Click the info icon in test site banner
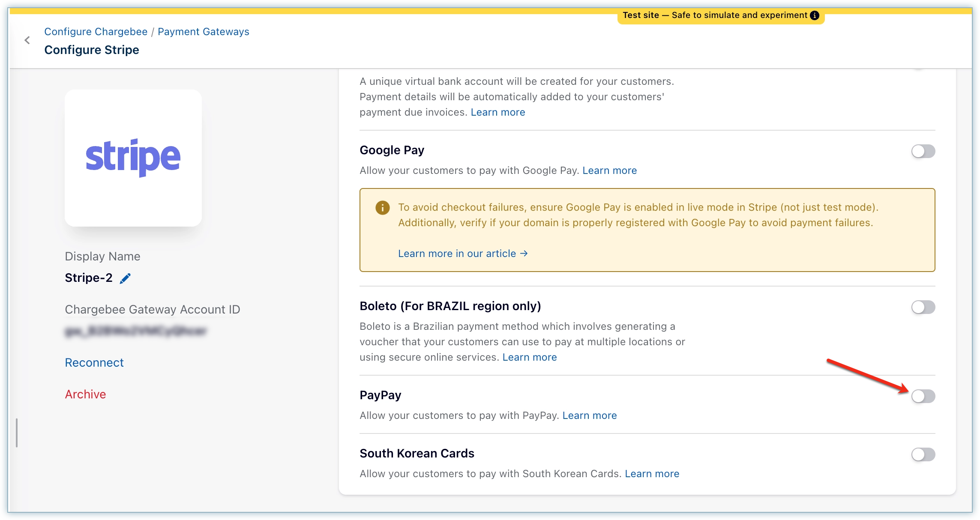The image size is (980, 520). 815,15
